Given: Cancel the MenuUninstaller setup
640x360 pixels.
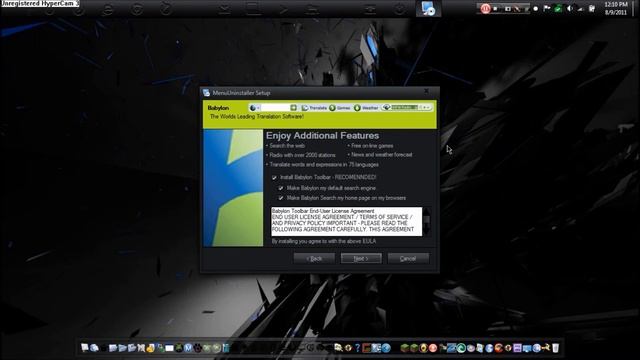Looking at the screenshot, I should (408, 258).
